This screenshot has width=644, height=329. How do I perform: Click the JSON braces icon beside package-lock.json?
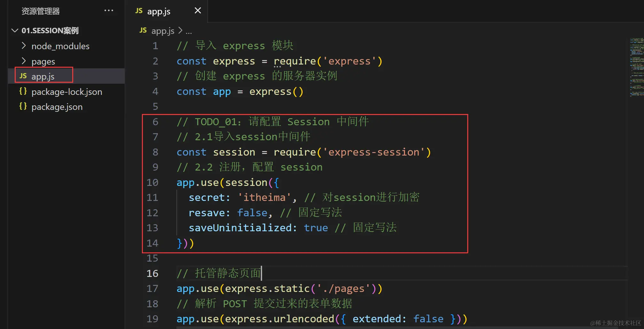click(23, 91)
